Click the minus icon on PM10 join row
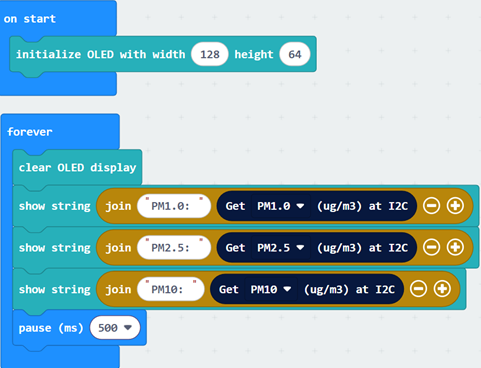 coord(418,289)
